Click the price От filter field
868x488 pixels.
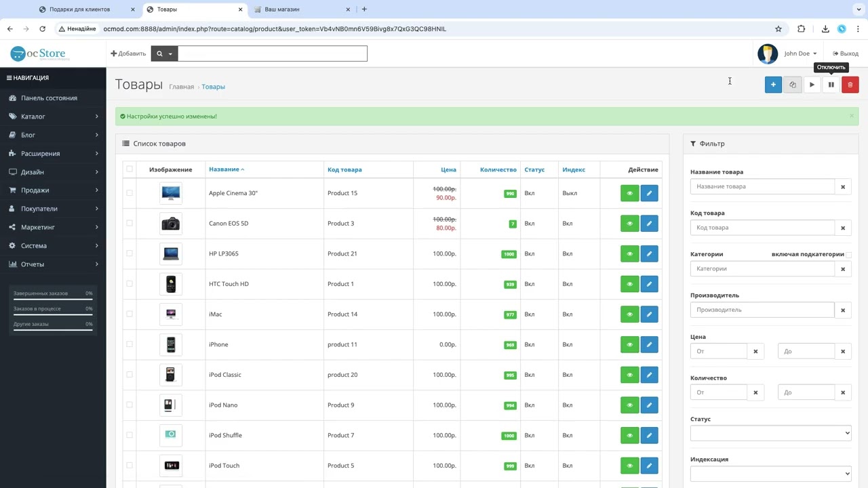pyautogui.click(x=719, y=351)
